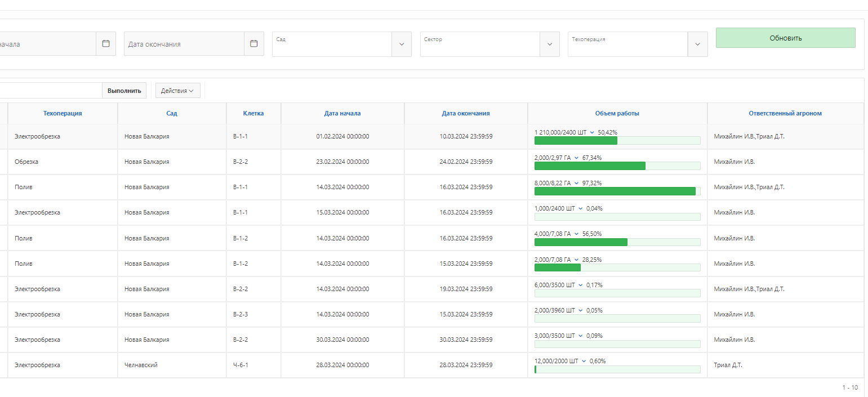Expand the Сад dropdown list
This screenshot has height=397, width=868.
[x=402, y=44]
